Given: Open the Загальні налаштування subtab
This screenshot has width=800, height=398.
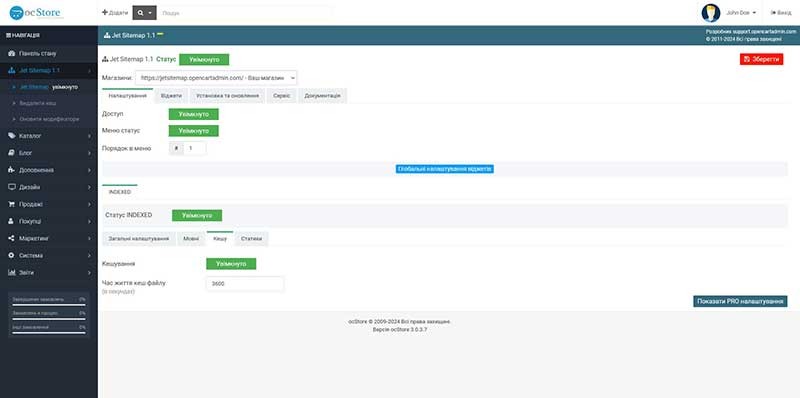Looking at the screenshot, I should click(x=139, y=239).
